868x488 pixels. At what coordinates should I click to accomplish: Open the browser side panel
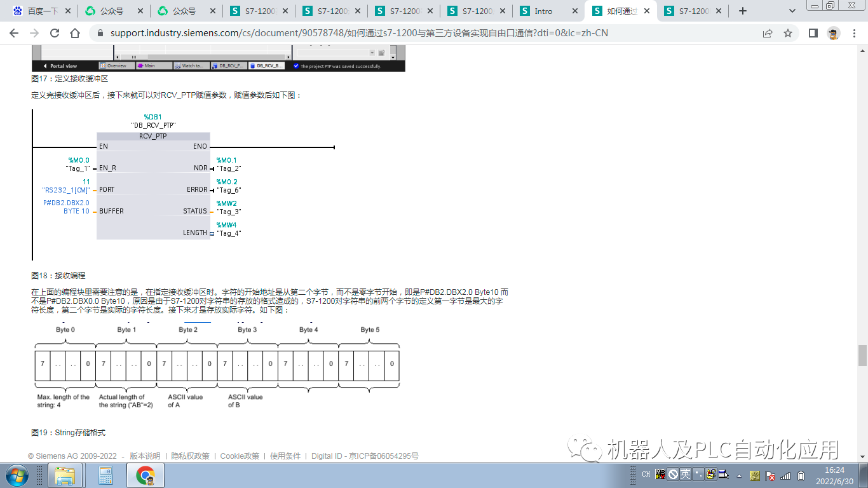(813, 33)
